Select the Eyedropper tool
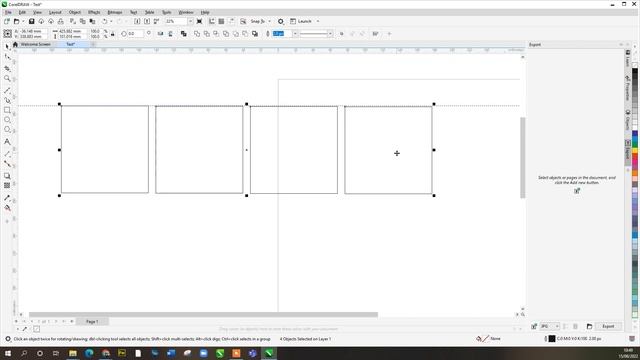The height and width of the screenshot is (360, 640). (7, 198)
